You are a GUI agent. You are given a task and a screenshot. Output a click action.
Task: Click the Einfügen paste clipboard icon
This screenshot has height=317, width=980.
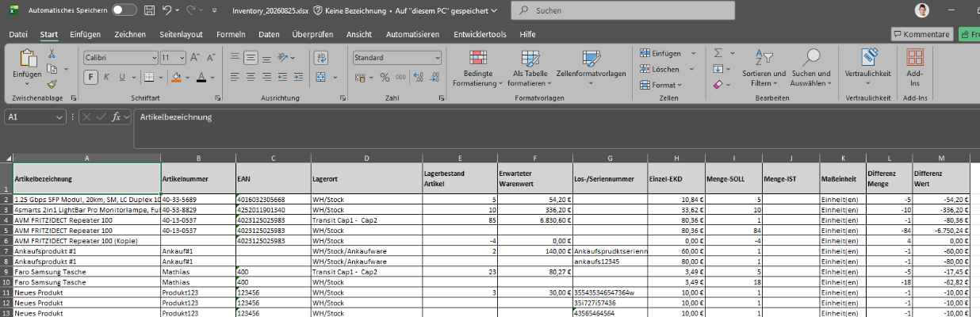point(27,59)
